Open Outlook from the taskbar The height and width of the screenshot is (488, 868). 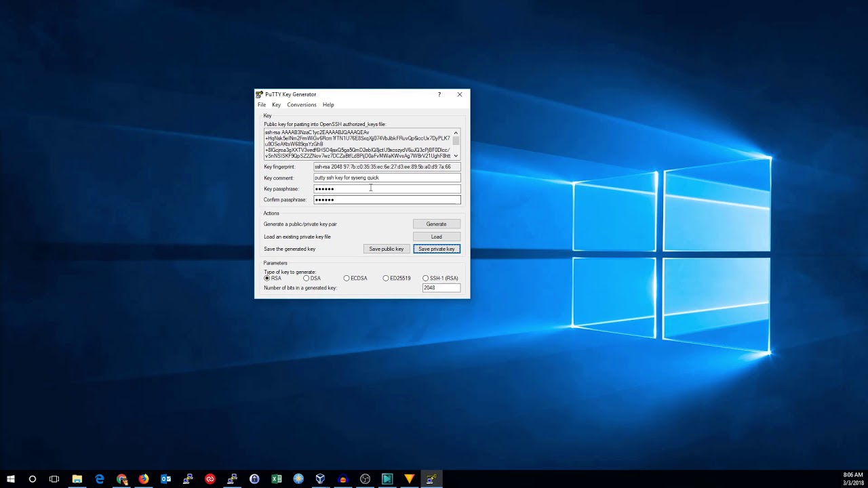(165, 479)
